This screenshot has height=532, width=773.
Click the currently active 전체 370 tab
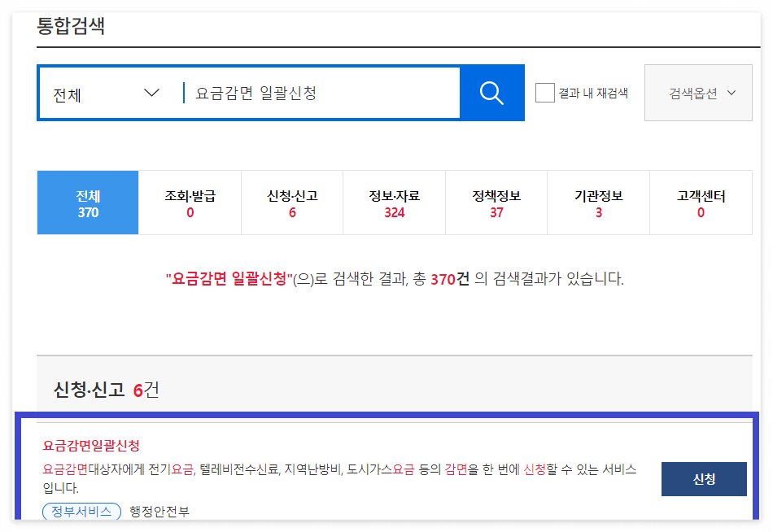coord(88,202)
